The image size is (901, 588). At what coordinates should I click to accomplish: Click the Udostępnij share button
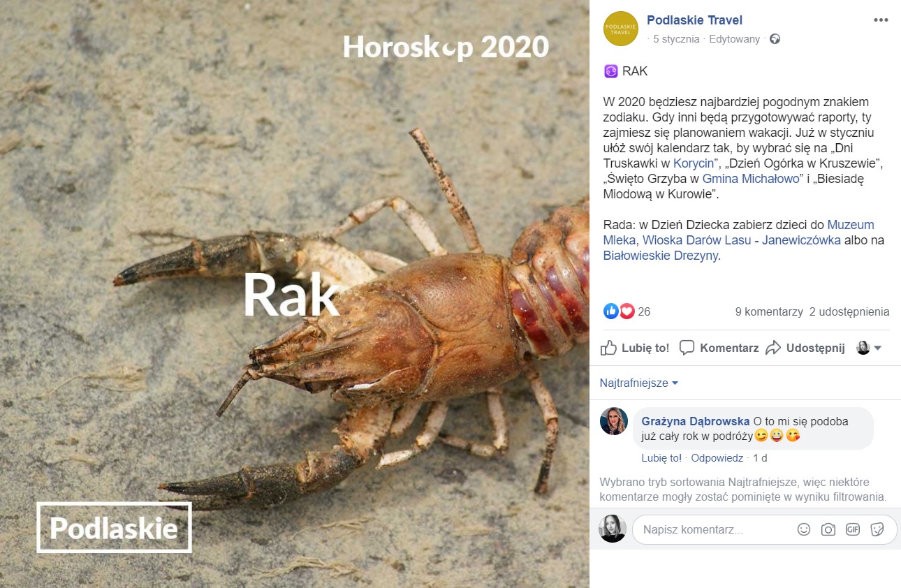[805, 348]
